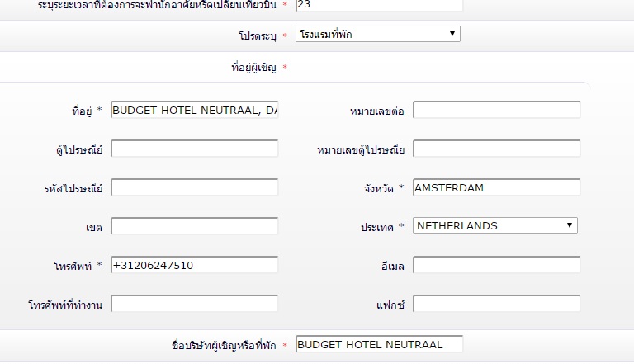Select the ตู้ไปรษณีย์ PO box input field
Viewport: 634px width, 364px height.
pyautogui.click(x=194, y=149)
